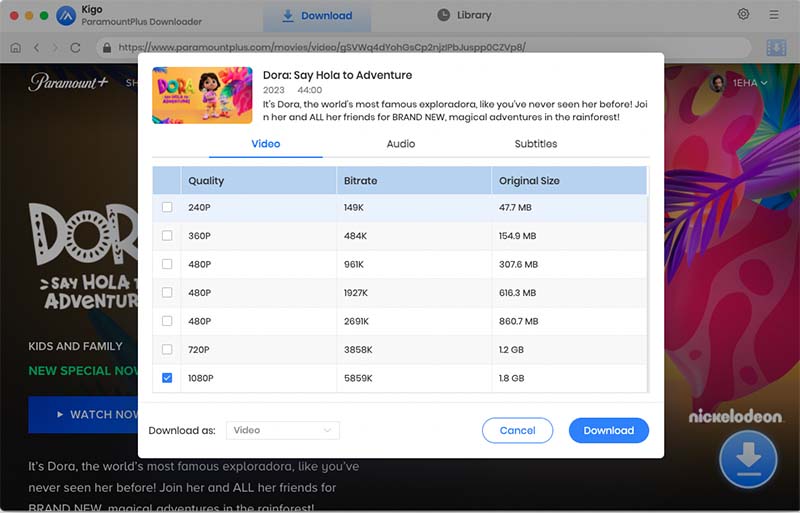Go to the browser home icon
This screenshot has height=513, width=800.
(x=16, y=47)
